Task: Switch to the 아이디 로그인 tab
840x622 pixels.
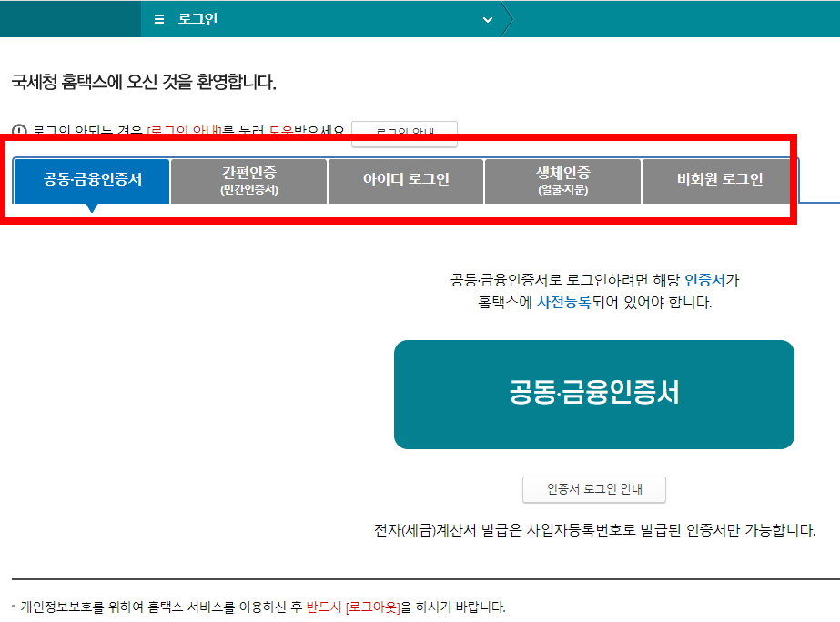Action: click(x=406, y=181)
